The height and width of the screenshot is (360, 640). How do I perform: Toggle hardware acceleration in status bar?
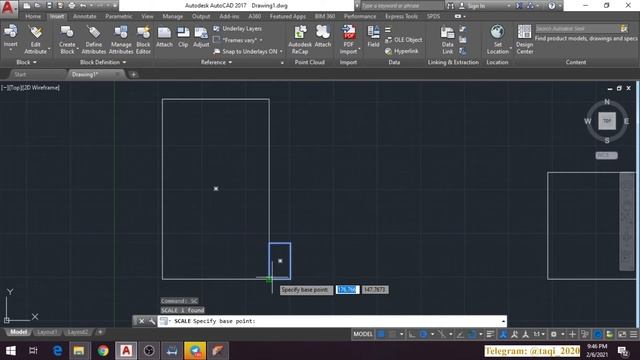point(598,334)
